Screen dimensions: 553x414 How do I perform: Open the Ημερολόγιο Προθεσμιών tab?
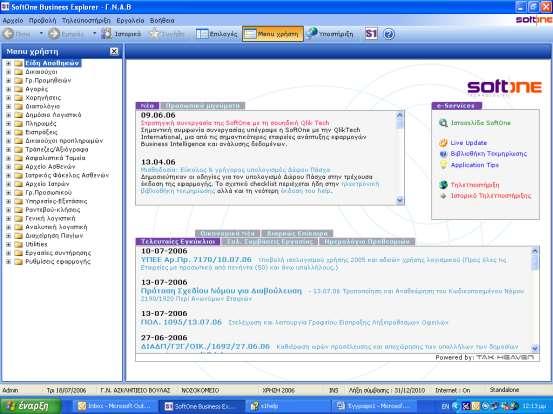[367, 242]
